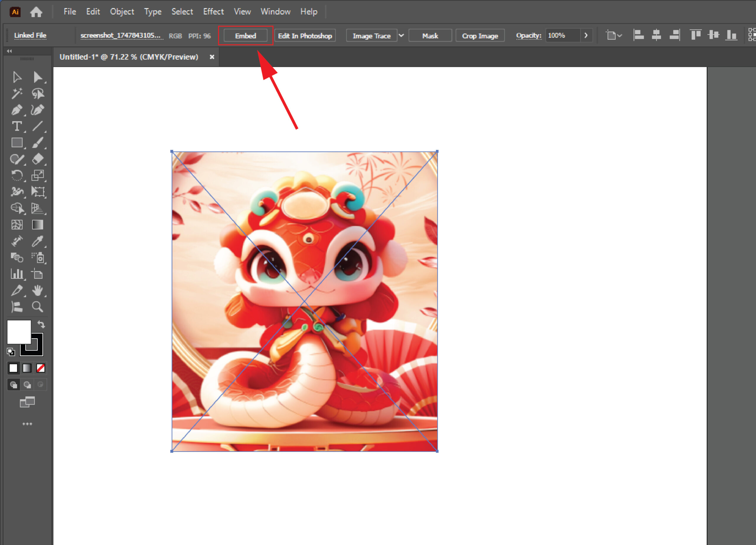
Task: Select the Direct Selection tool
Action: tap(38, 77)
